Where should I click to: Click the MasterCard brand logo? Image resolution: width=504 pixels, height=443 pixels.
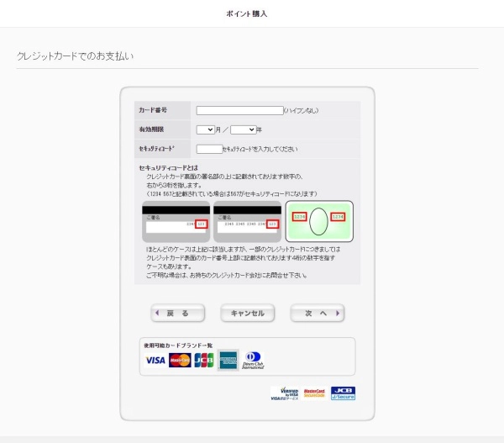coord(180,360)
